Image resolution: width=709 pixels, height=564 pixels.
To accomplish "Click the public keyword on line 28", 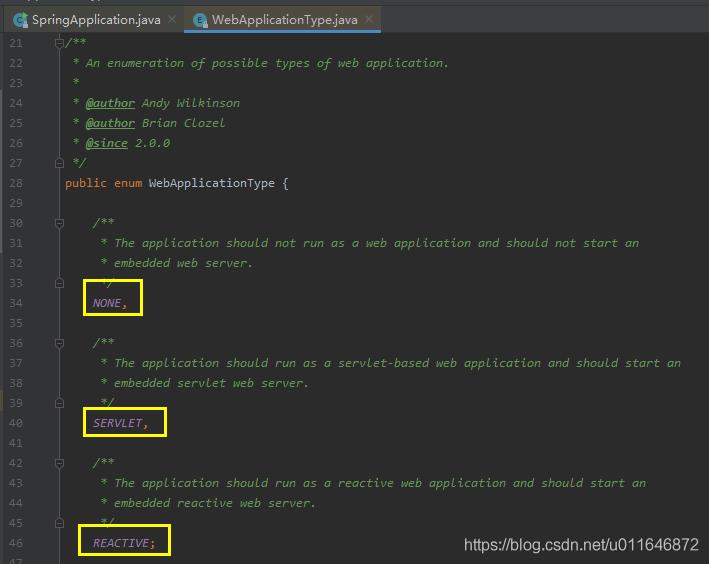I will click(x=86, y=183).
